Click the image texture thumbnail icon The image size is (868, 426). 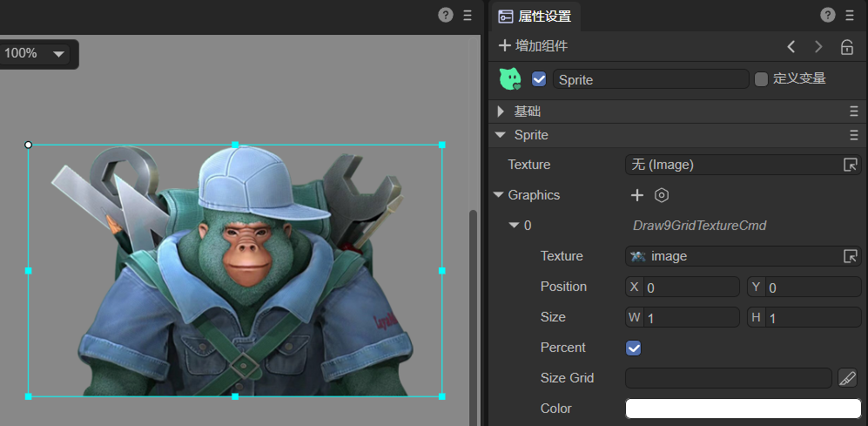pos(638,256)
